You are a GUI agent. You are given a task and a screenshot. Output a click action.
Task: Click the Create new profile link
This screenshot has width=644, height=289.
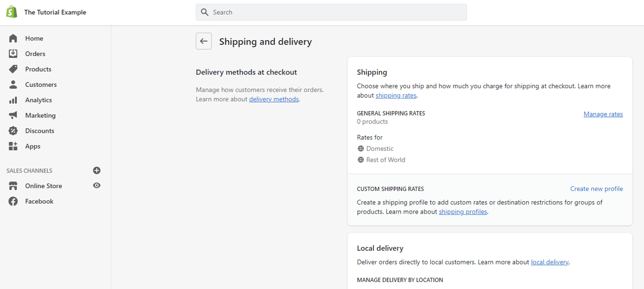(x=596, y=189)
